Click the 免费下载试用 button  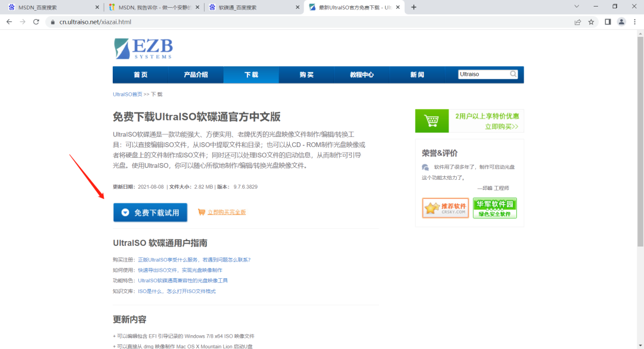[150, 213]
